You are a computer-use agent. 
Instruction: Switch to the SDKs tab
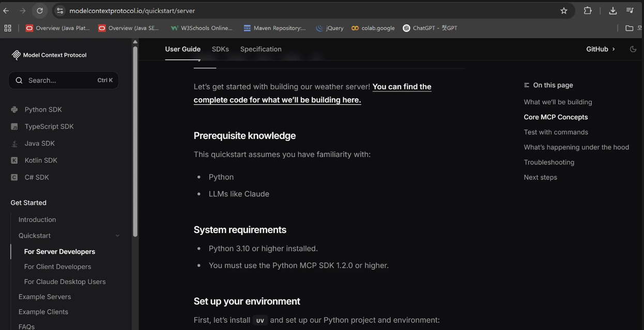220,49
